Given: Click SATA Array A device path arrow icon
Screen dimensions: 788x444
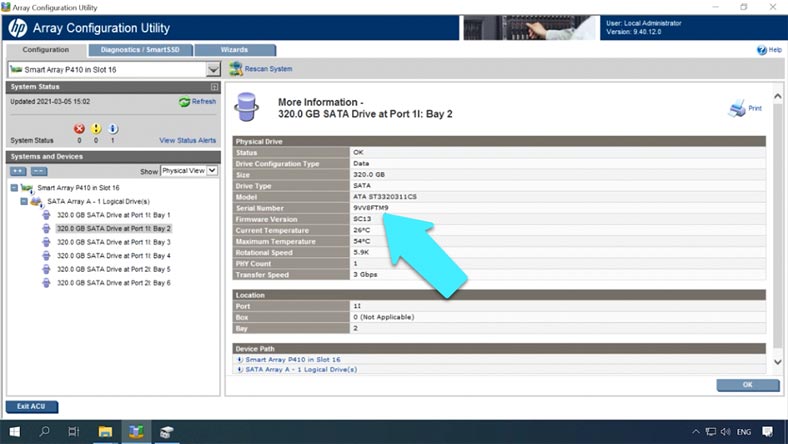Looking at the screenshot, I should 240,369.
